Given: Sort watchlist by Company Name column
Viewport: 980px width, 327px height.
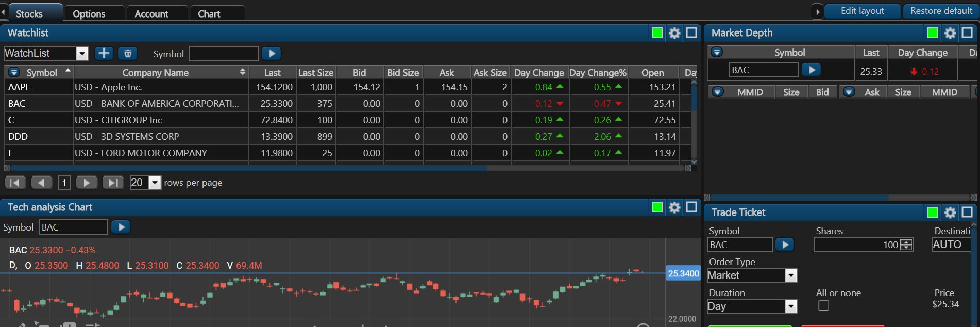Looking at the screenshot, I should [161, 72].
